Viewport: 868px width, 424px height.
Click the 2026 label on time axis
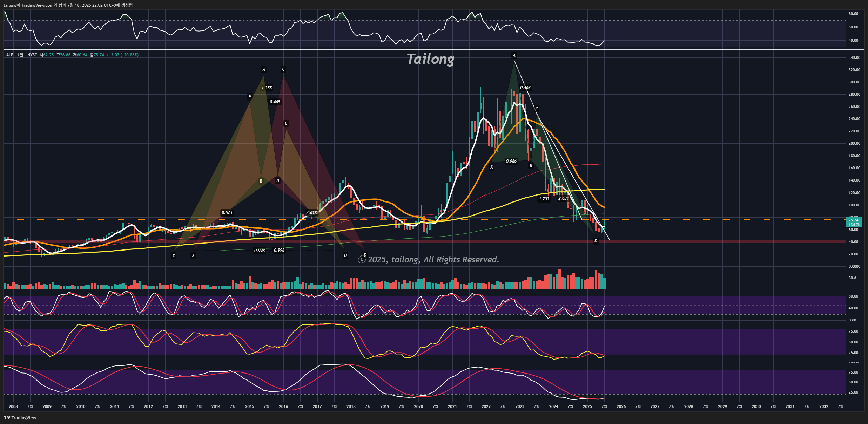point(621,406)
